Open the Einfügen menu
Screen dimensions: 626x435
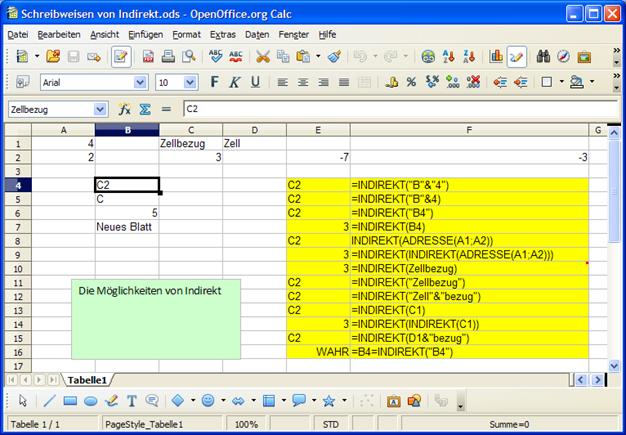point(145,34)
